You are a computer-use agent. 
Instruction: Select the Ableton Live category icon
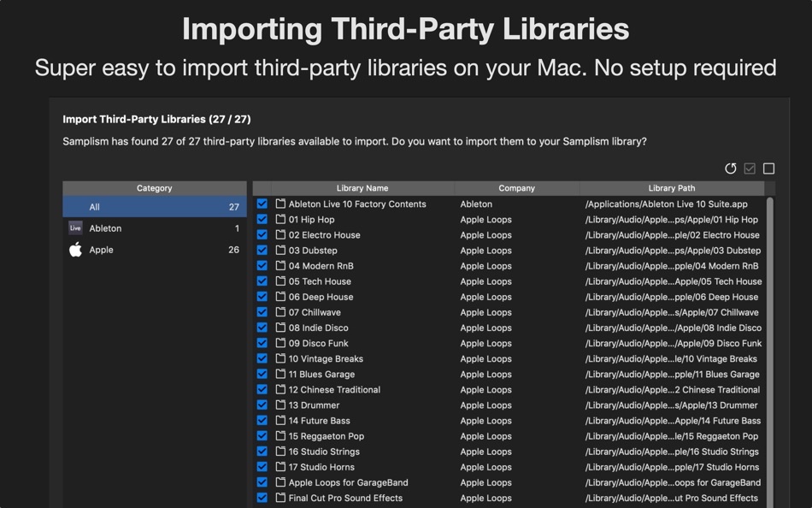pyautogui.click(x=75, y=228)
